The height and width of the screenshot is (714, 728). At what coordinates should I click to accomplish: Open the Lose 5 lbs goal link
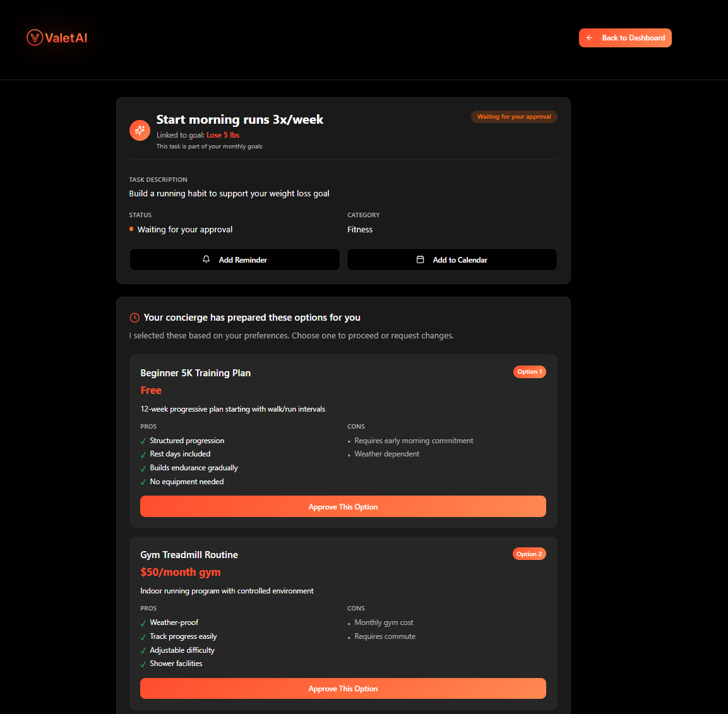[223, 134]
